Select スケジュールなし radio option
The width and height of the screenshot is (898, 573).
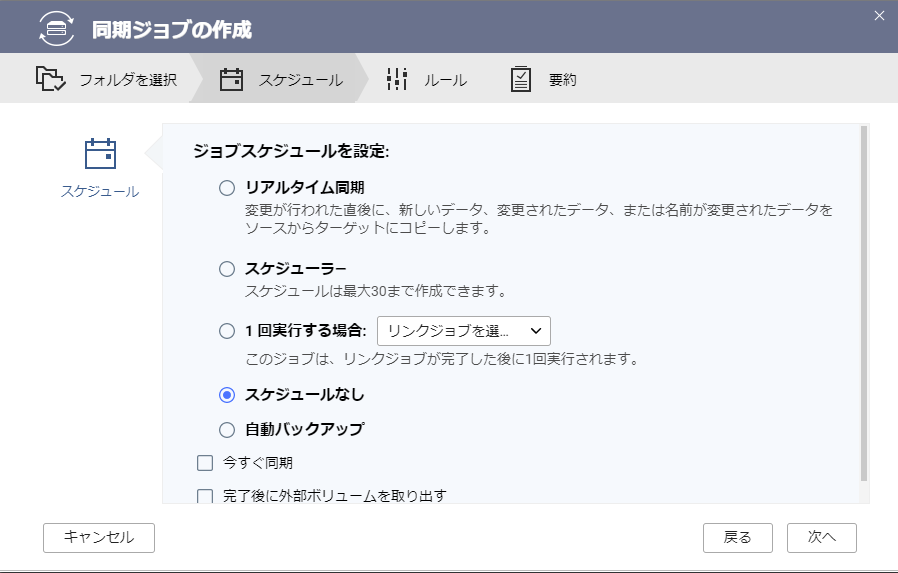pyautogui.click(x=227, y=395)
